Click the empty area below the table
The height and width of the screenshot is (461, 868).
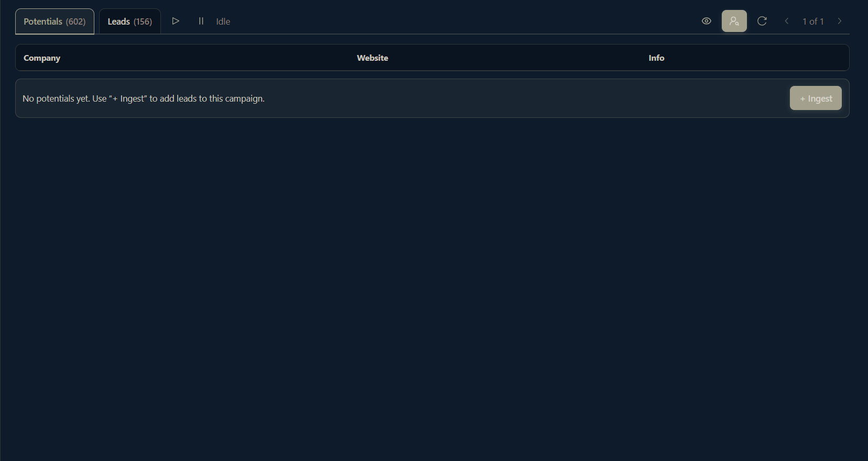pyautogui.click(x=433, y=288)
